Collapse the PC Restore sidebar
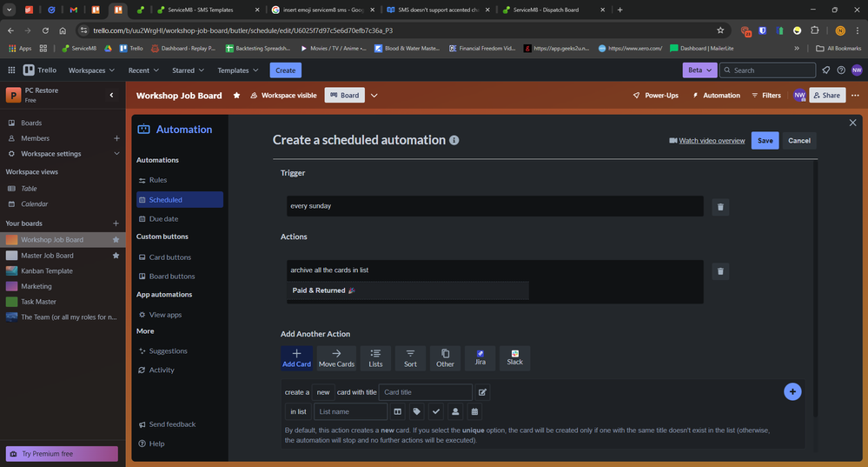This screenshot has width=868, height=467. [x=111, y=96]
